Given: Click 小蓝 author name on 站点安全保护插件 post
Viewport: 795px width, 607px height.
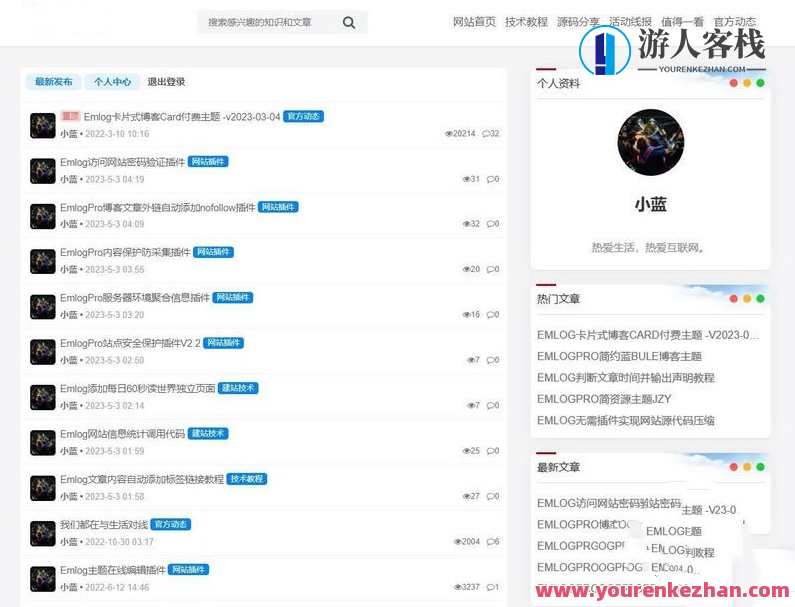Looking at the screenshot, I should (x=68, y=361).
